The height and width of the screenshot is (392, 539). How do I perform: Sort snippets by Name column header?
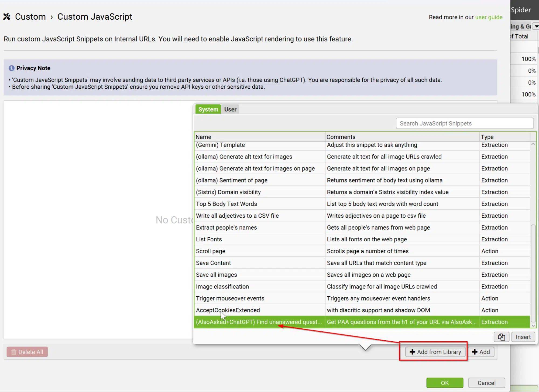[x=204, y=137]
